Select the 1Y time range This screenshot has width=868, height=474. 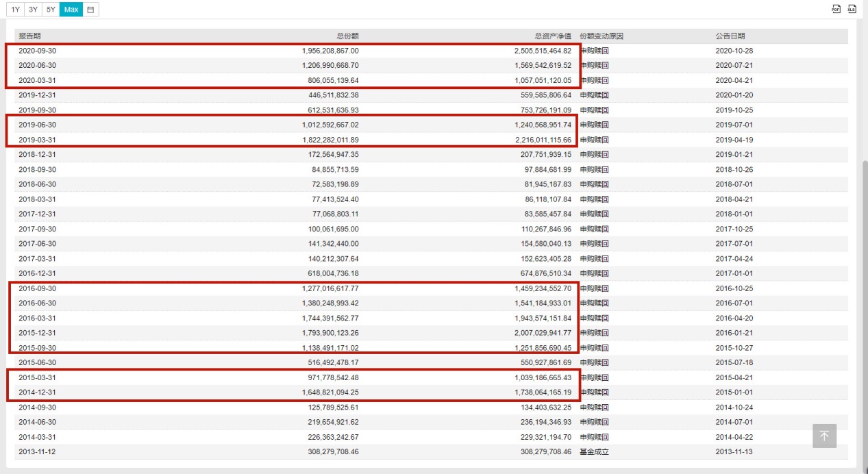[x=15, y=10]
